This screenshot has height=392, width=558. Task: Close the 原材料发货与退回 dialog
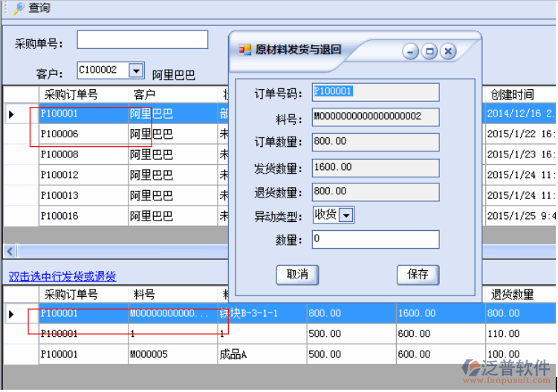click(447, 51)
